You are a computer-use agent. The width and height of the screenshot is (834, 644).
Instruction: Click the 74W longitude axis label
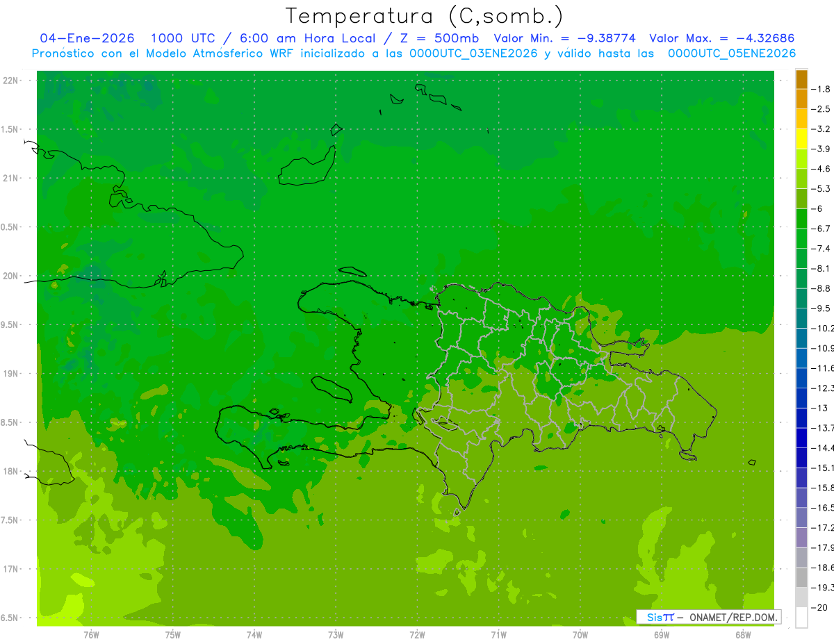pyautogui.click(x=254, y=635)
